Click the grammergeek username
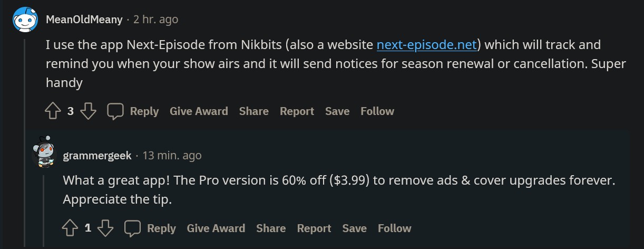644x249 pixels. tap(97, 156)
